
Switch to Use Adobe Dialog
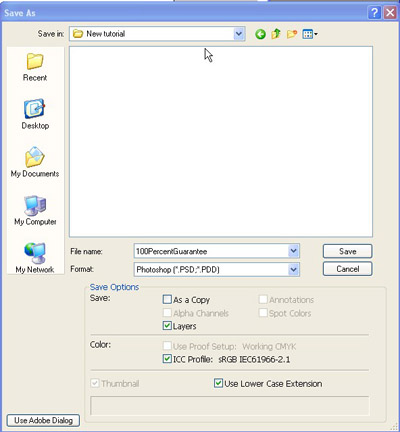pos(43,420)
